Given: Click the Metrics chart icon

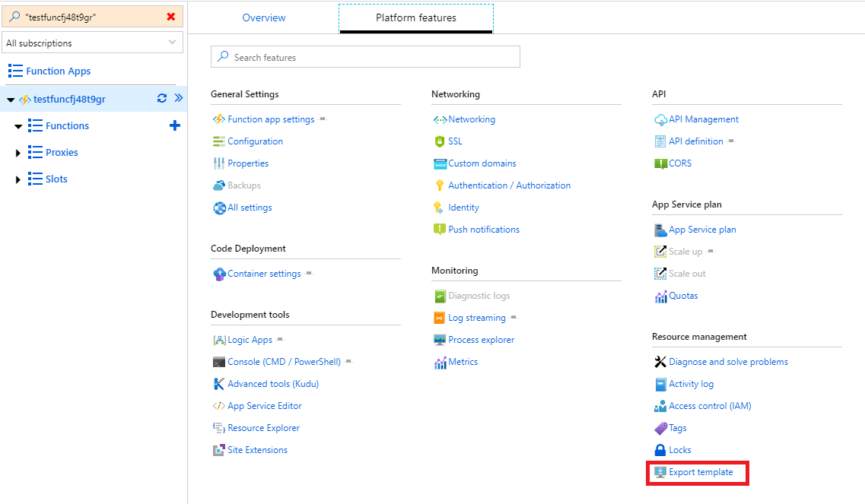Looking at the screenshot, I should click(x=440, y=363).
